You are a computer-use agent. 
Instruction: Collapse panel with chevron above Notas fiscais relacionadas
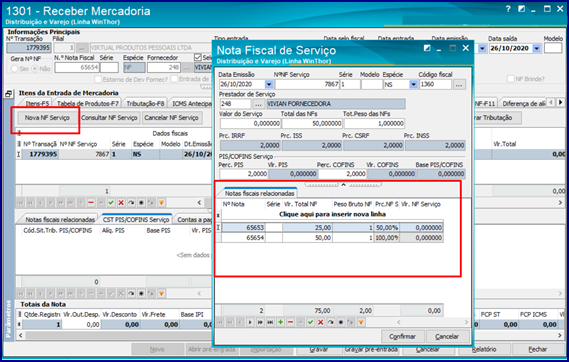[343, 184]
